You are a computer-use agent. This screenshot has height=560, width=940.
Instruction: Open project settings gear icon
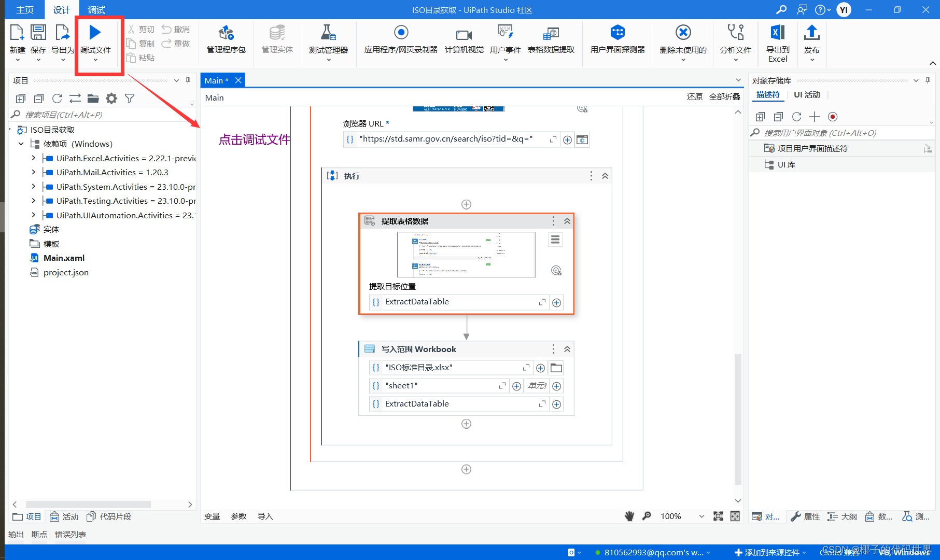tap(111, 99)
